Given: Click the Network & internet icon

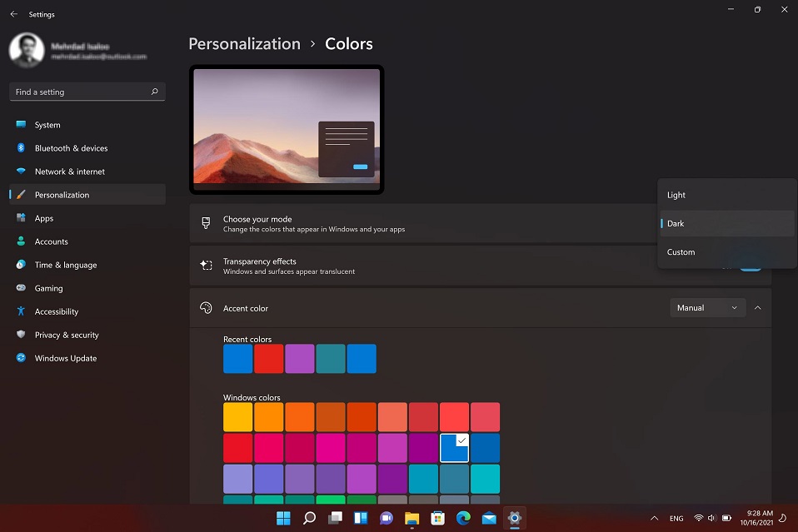Looking at the screenshot, I should pyautogui.click(x=21, y=172).
